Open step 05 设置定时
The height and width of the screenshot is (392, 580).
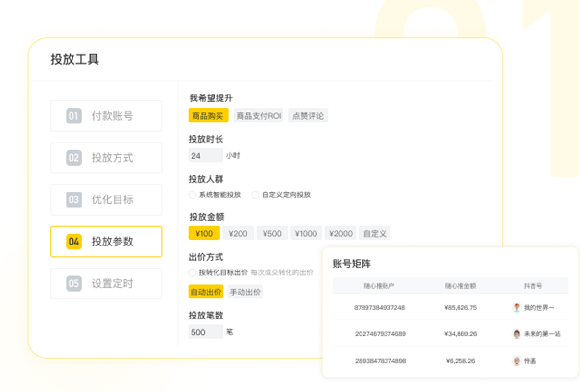click(106, 284)
